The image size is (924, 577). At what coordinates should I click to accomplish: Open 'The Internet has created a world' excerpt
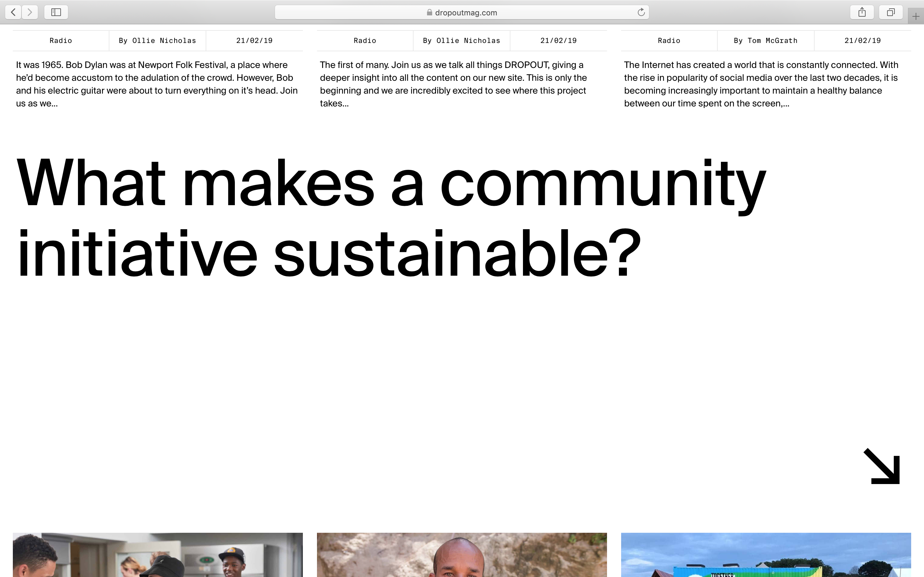coord(761,84)
